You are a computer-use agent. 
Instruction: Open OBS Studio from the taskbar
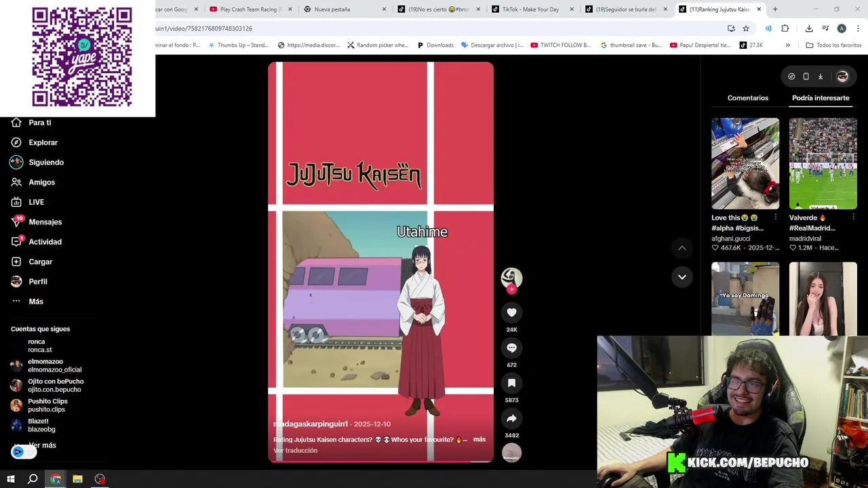click(100, 479)
